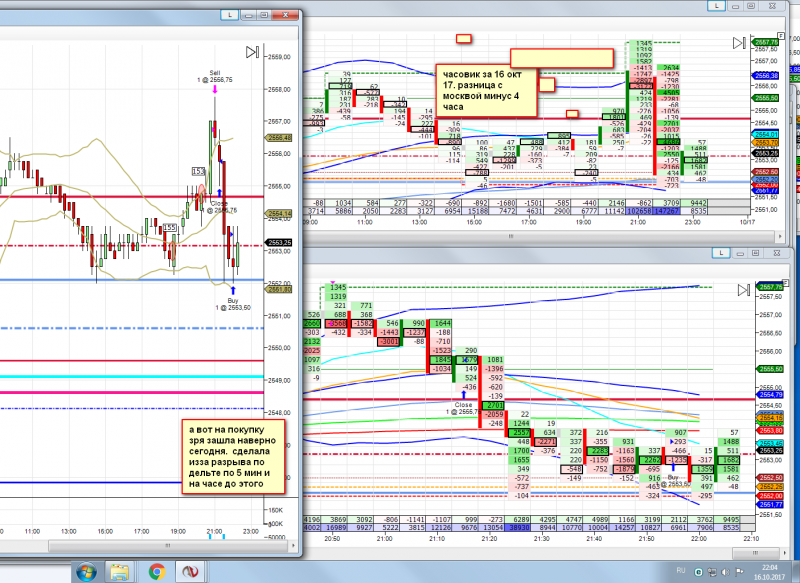800x583 pixels.
Task: Click delta cell 6289 in bottom-right chart
Action: pyautogui.click(x=517, y=520)
